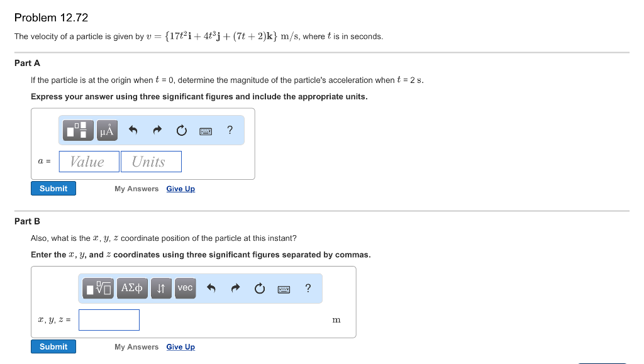
Task: Open the ΑΣφ Greek symbols palette
Action: tap(132, 288)
